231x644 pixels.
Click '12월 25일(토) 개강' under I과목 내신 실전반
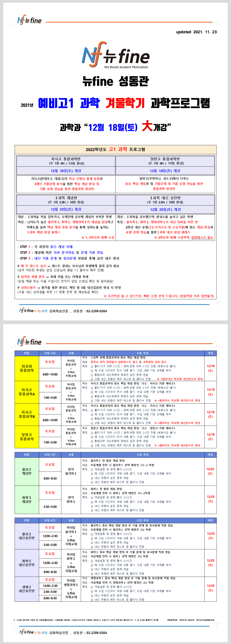pos(165,210)
